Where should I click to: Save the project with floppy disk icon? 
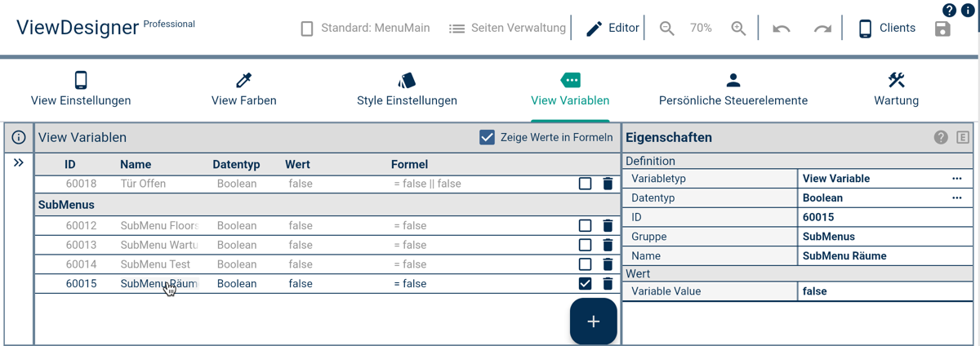point(942,29)
